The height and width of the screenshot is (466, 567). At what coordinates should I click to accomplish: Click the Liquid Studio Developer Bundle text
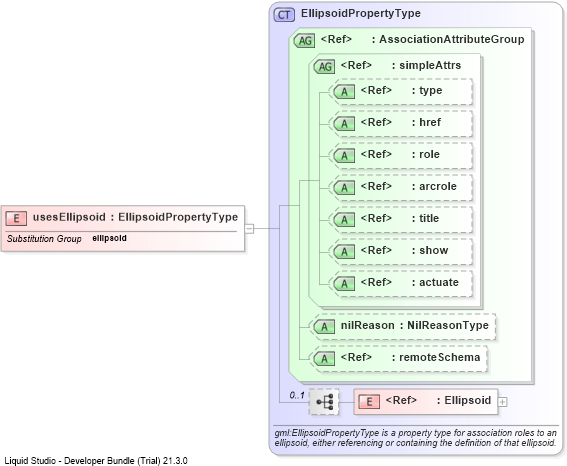coord(96,461)
